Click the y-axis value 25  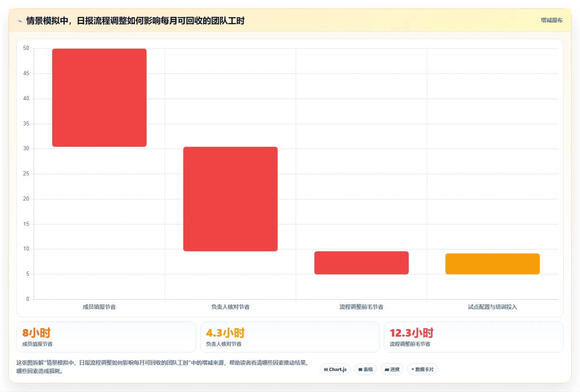click(26, 174)
